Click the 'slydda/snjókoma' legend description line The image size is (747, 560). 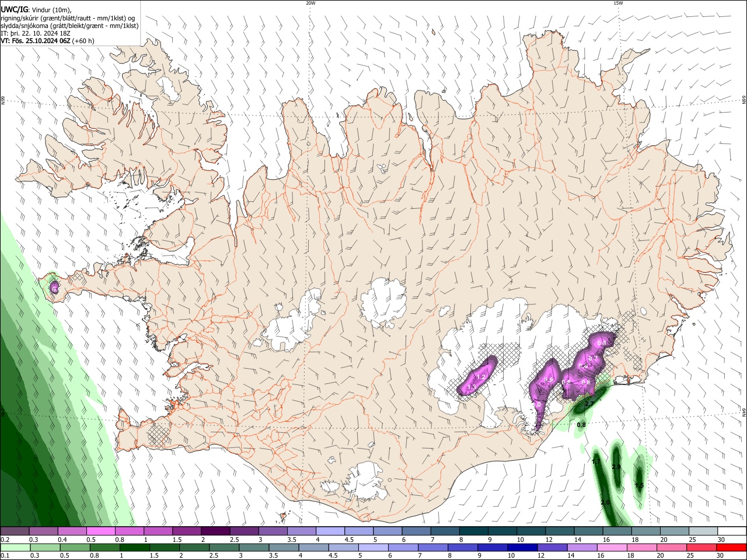(x=69, y=26)
